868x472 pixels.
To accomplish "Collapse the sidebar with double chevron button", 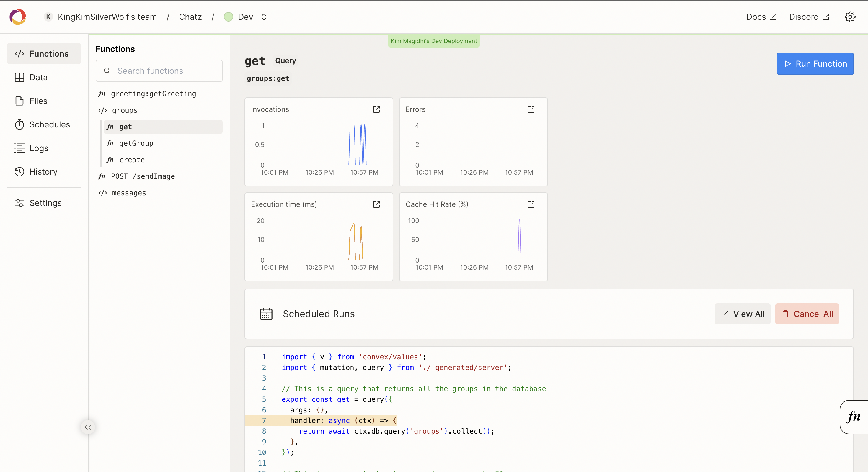I will point(88,427).
